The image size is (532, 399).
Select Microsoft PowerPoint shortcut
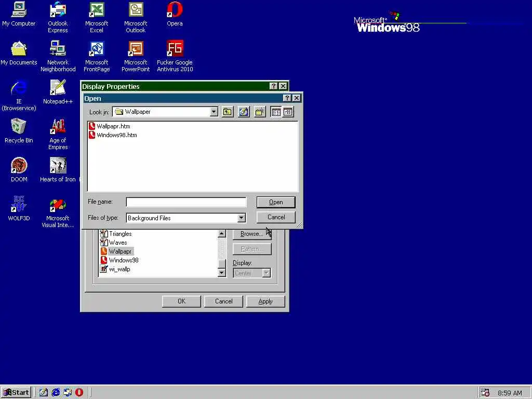pos(136,56)
